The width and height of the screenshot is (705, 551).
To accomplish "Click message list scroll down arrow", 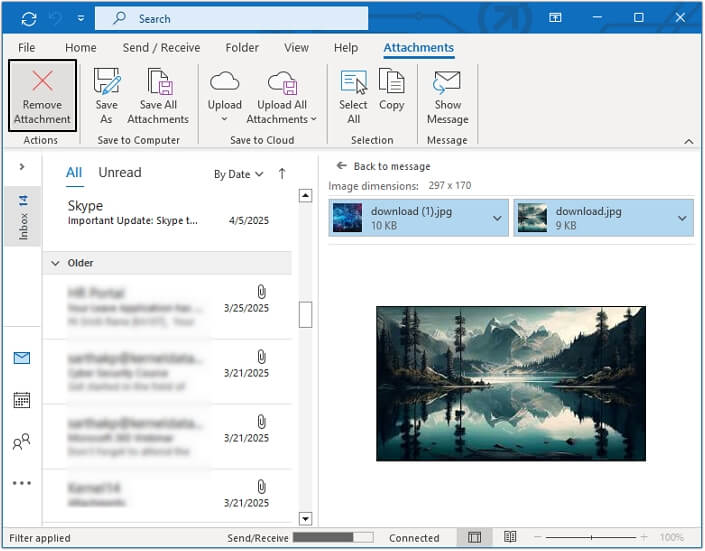I will [305, 519].
